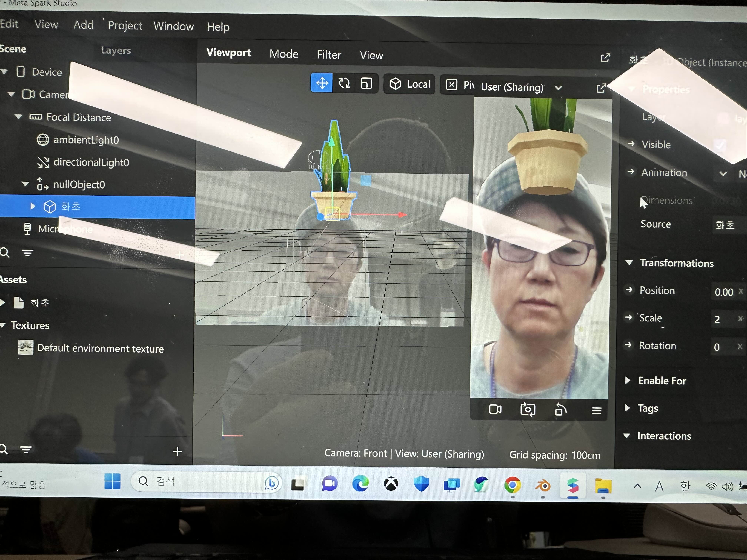Open the viewport Mode menu

click(284, 54)
